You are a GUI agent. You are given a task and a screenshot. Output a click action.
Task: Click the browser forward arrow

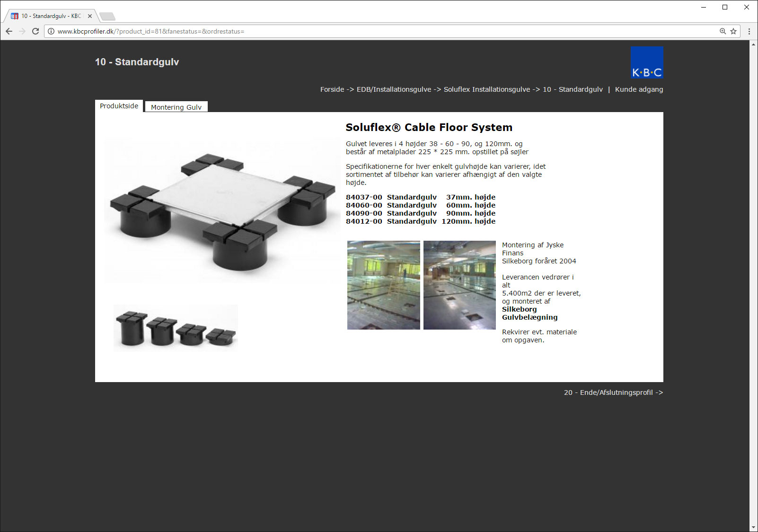(x=22, y=31)
